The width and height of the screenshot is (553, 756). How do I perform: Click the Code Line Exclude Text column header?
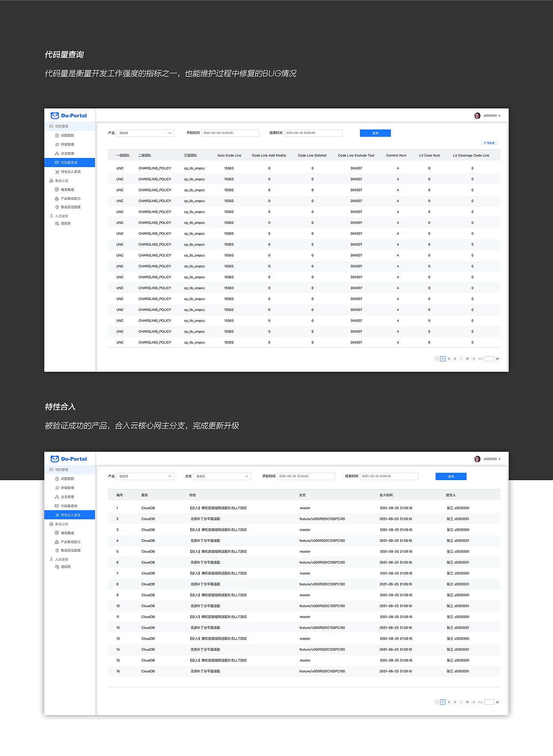[x=356, y=155]
